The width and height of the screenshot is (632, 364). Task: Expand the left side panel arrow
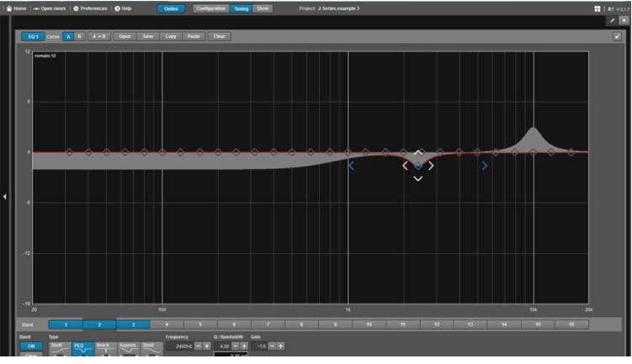click(x=4, y=197)
